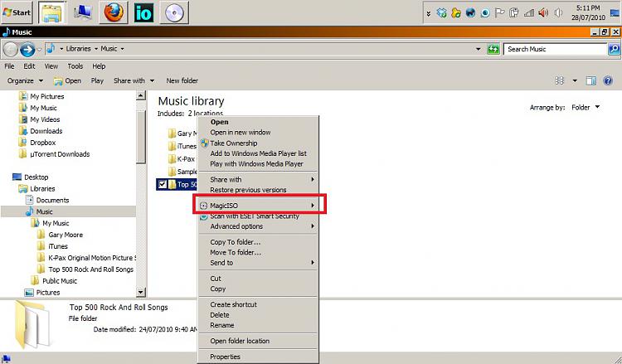Select Public Music in the navigation tree
Viewport: 622px width, 364px height.
60,281
